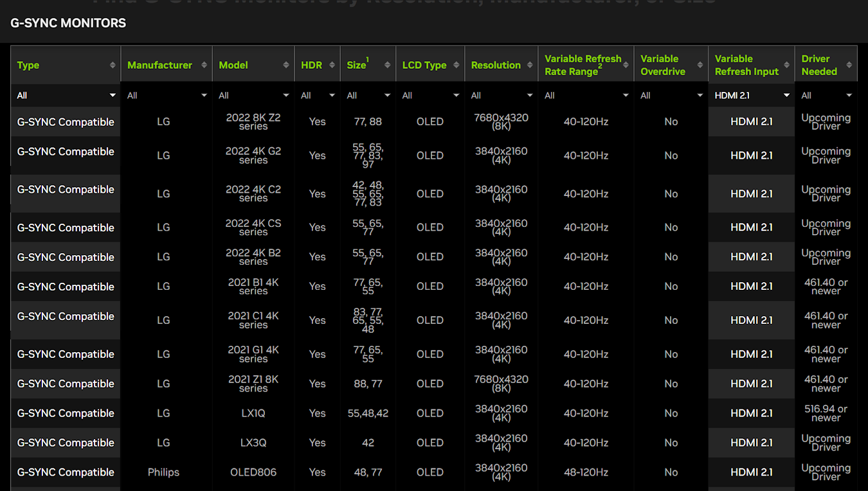
Task: Open the Size filter dropdown
Action: point(368,95)
